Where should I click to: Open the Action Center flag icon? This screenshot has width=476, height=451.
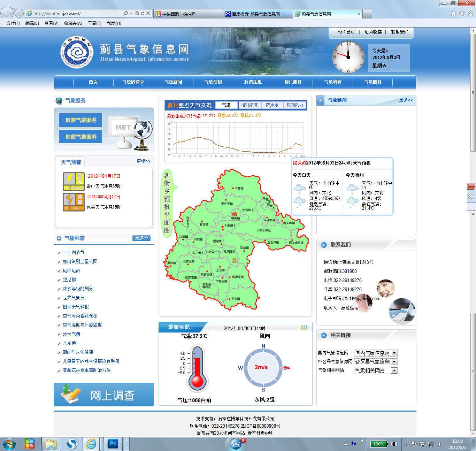point(414,444)
